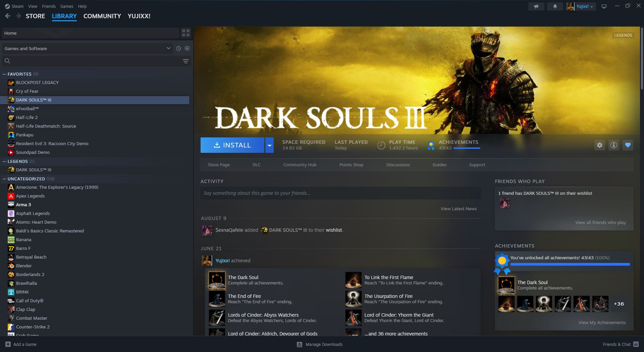The width and height of the screenshot is (644, 352).
Task: Click the forward navigation arrow
Action: pyautogui.click(x=19, y=16)
